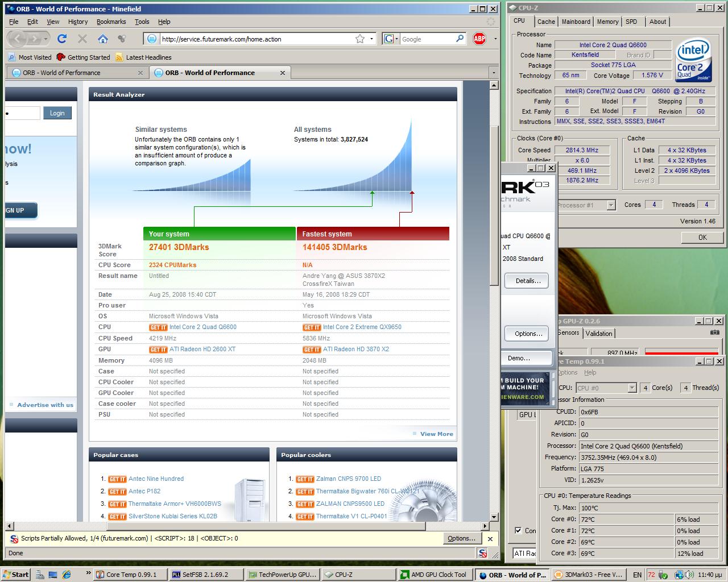Click the Start button on the taskbar
The height and width of the screenshot is (582, 728).
pos(16,575)
